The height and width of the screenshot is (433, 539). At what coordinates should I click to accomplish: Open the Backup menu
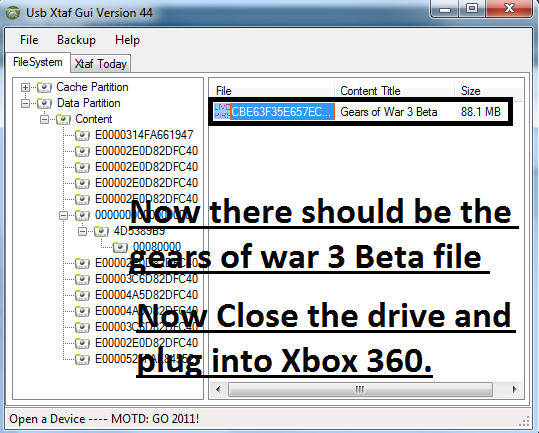(76, 40)
